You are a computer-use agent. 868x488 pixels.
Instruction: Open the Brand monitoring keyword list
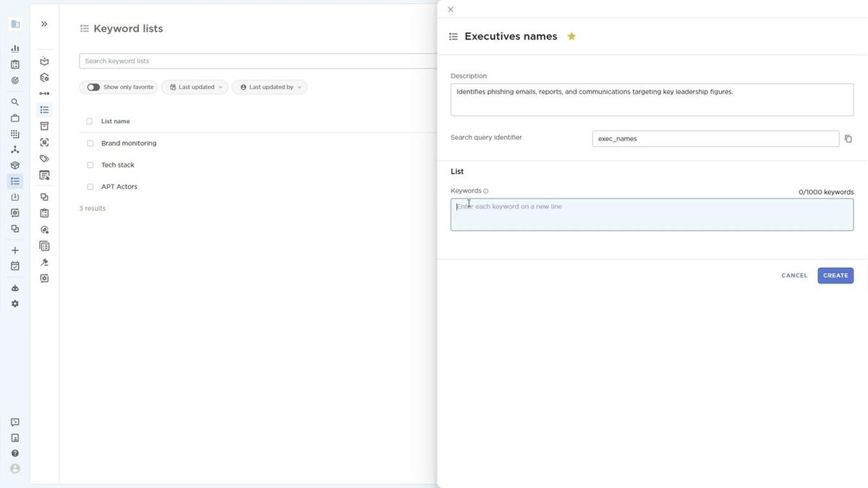129,143
